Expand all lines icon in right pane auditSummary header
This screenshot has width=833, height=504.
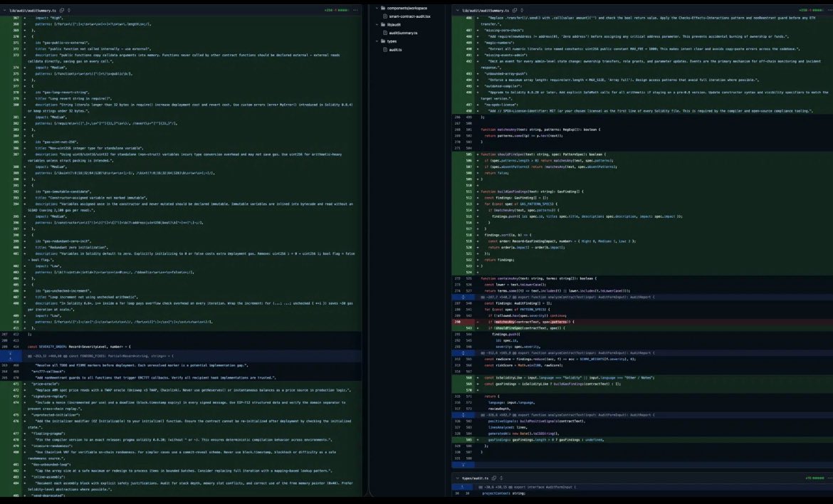[521, 10]
